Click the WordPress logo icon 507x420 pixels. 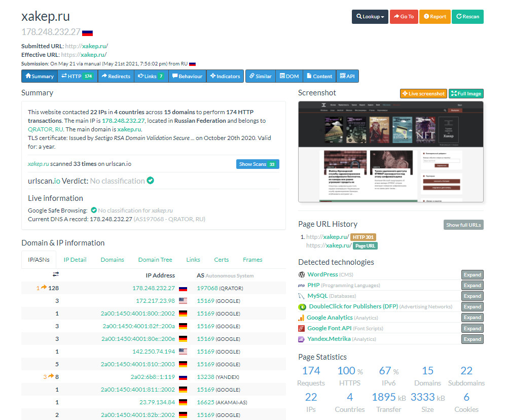point(301,274)
